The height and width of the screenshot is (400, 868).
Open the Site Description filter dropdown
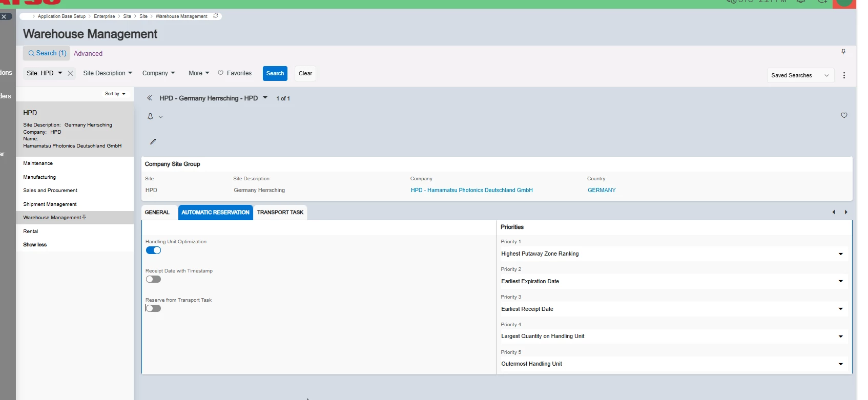click(108, 73)
